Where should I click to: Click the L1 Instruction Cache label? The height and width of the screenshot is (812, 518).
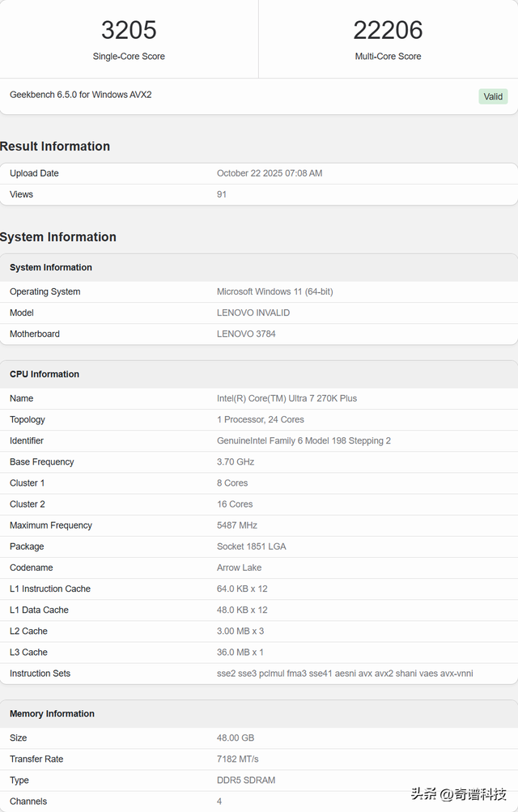pyautogui.click(x=50, y=589)
